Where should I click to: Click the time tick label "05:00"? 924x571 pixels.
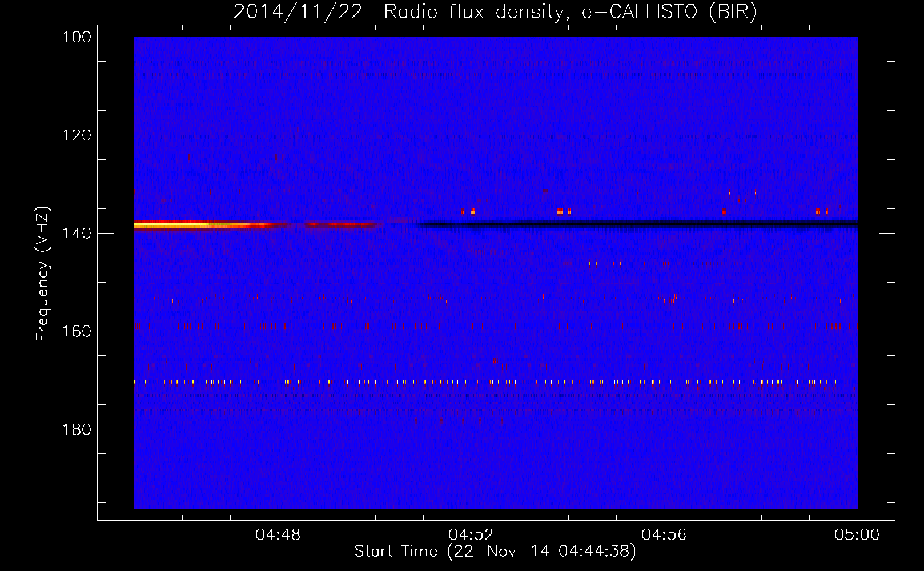857,535
